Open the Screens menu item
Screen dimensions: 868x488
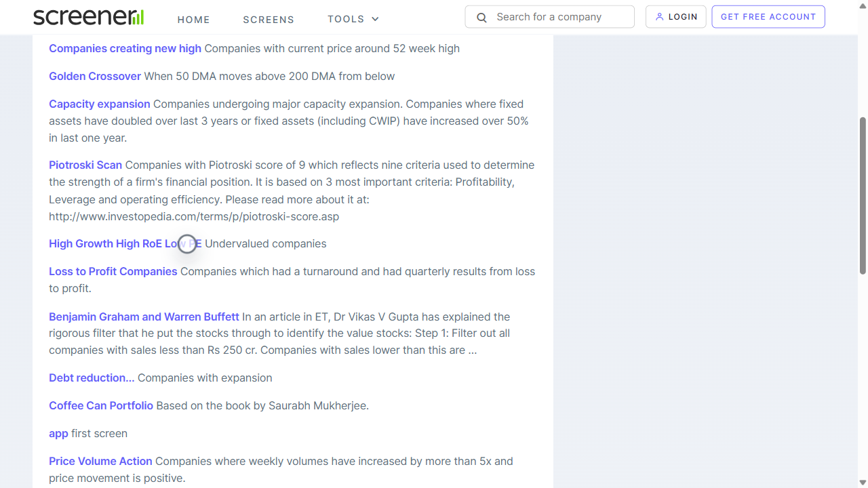(x=269, y=20)
